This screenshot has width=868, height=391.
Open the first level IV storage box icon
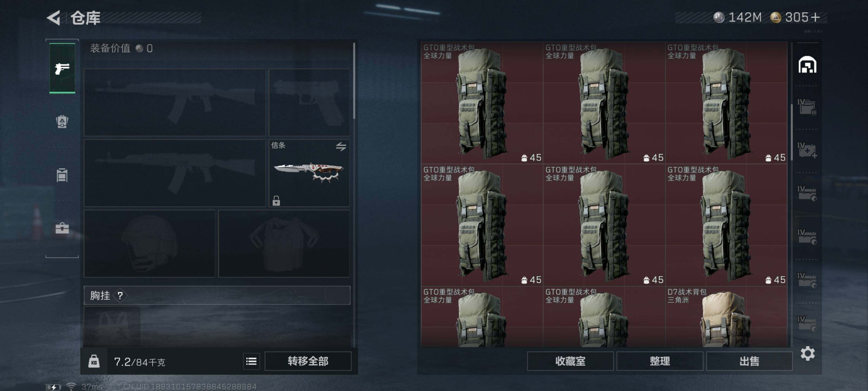point(807,107)
